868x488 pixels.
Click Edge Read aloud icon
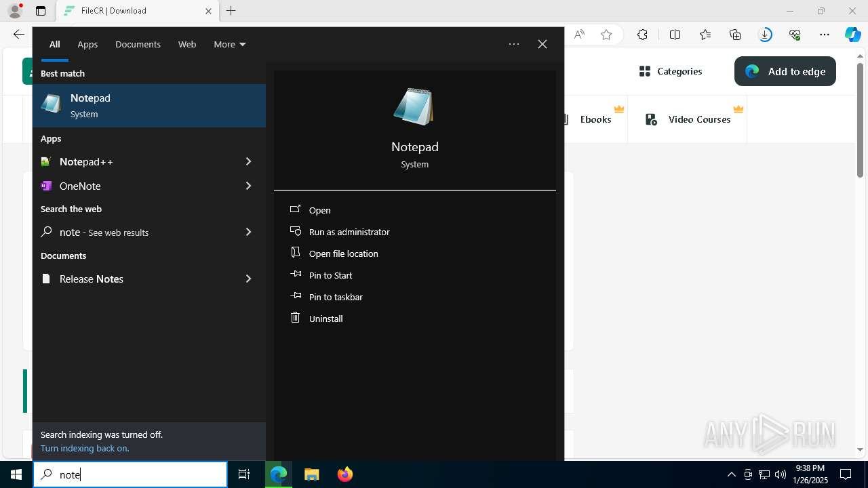[578, 35]
